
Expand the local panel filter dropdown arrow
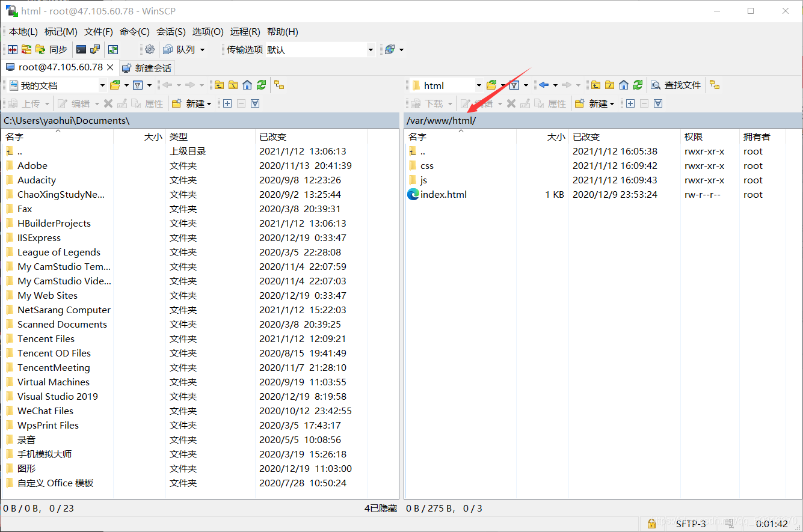[x=149, y=85]
